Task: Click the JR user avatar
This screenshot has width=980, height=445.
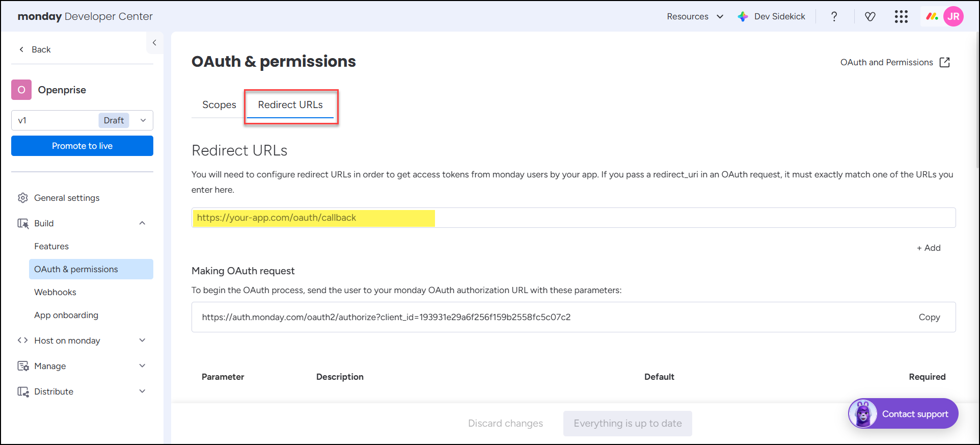Action: 953,16
